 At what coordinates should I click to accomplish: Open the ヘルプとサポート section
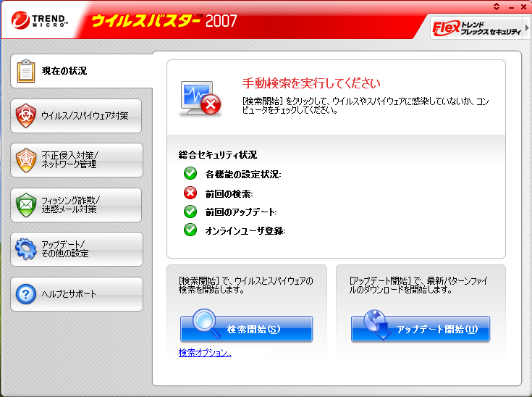pyautogui.click(x=77, y=294)
